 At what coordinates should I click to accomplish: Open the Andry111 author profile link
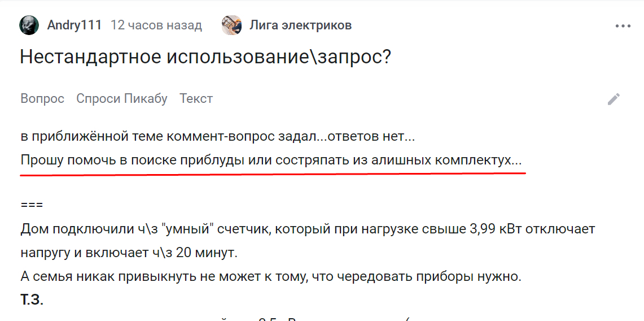click(75, 25)
